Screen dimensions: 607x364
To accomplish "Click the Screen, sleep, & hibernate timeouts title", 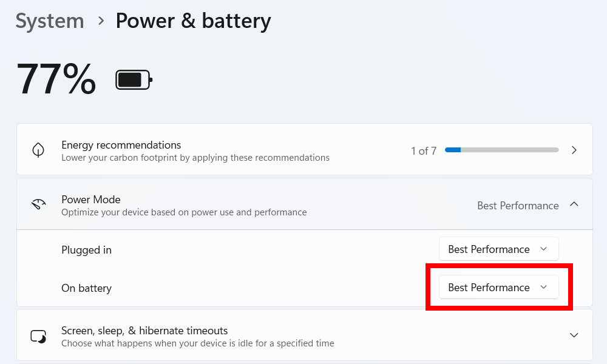I will [x=144, y=331].
